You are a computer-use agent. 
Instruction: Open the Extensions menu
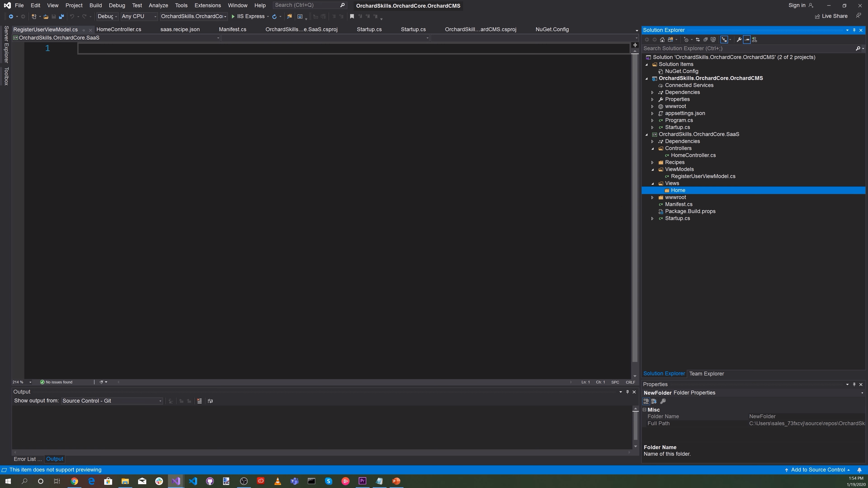pos(208,5)
